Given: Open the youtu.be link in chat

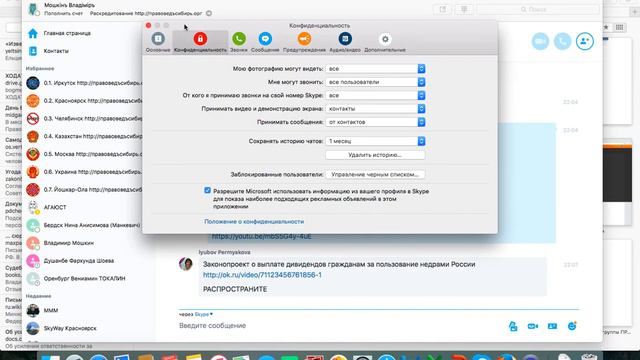Looking at the screenshot, I should coord(262,236).
